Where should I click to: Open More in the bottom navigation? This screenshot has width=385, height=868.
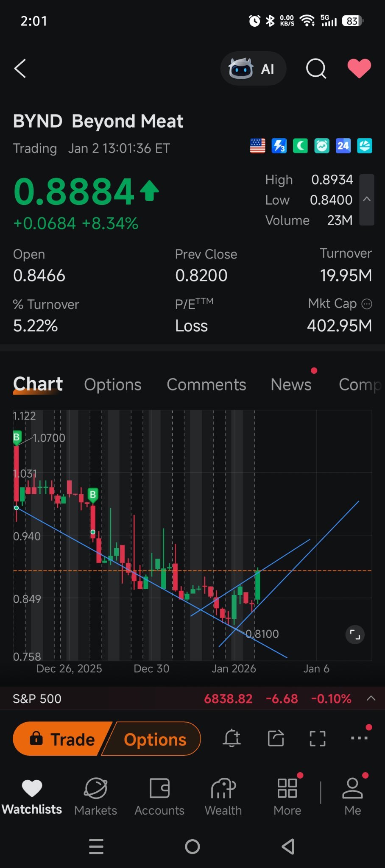[287, 797]
